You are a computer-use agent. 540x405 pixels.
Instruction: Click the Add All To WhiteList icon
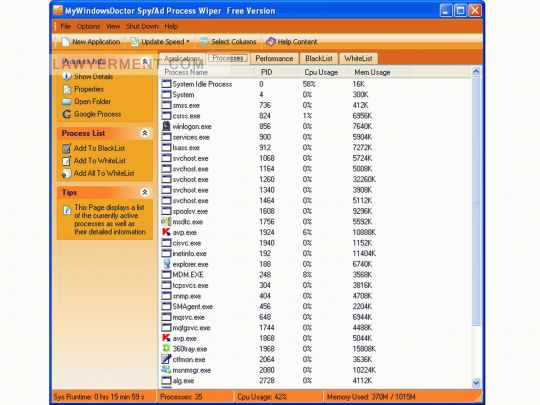66,174
